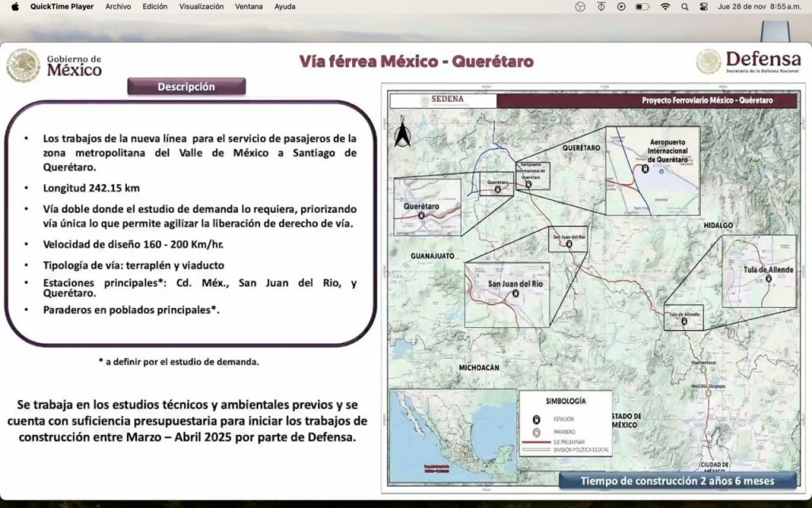Open Spotlight search magnifier icon
Image resolution: width=812 pixels, height=508 pixels.
click(x=685, y=6)
